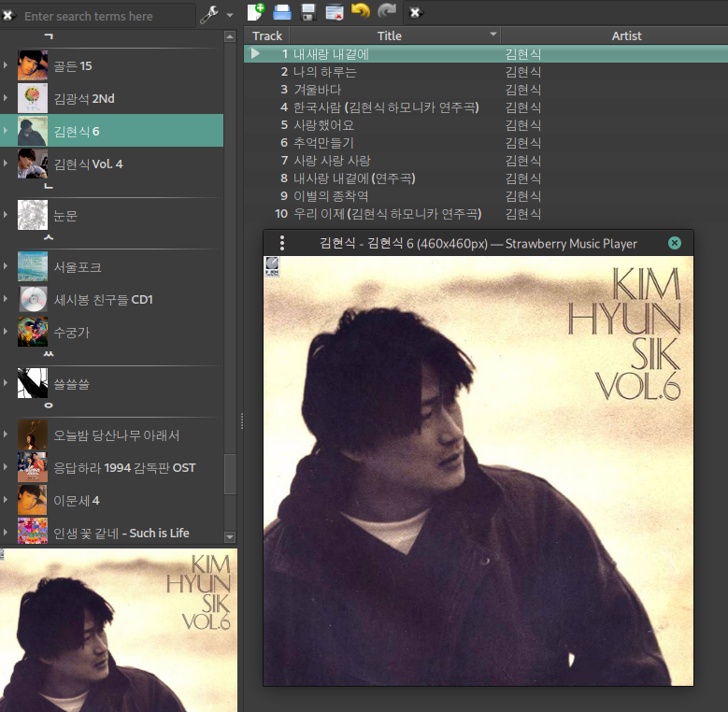Expand the 김광석 2Nd album

tap(6, 98)
